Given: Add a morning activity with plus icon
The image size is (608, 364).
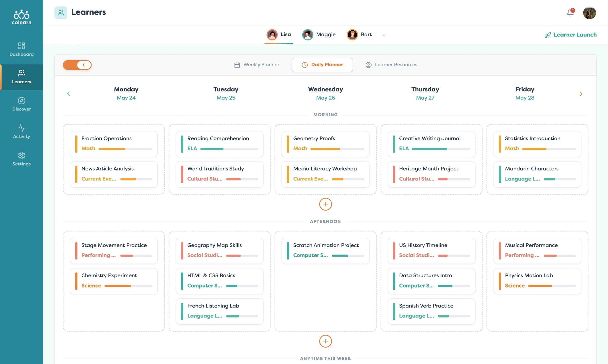Looking at the screenshot, I should click(x=325, y=204).
